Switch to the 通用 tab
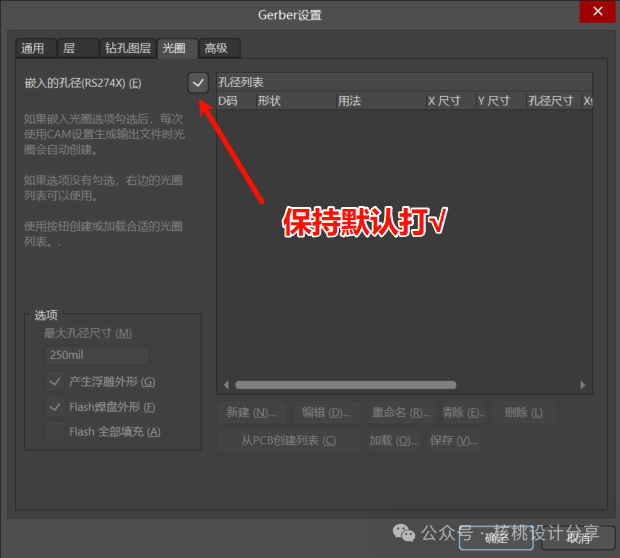The image size is (620, 558). [x=33, y=48]
